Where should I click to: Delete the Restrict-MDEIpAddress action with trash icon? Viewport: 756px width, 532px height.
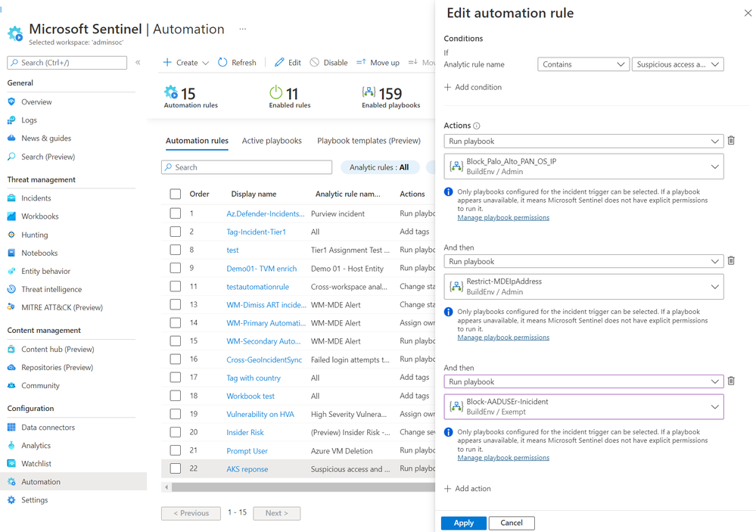point(731,260)
